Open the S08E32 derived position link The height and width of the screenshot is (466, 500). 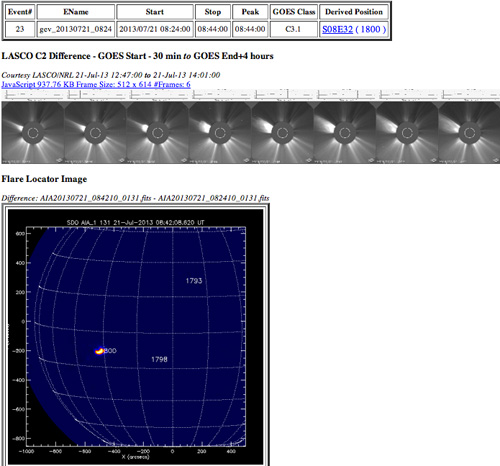point(337,29)
